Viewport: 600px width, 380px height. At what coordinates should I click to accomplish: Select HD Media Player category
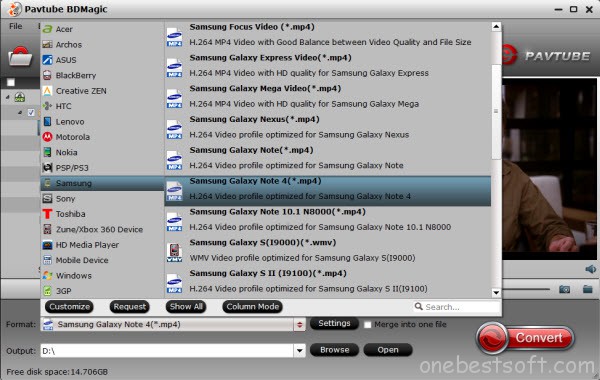[103, 245]
